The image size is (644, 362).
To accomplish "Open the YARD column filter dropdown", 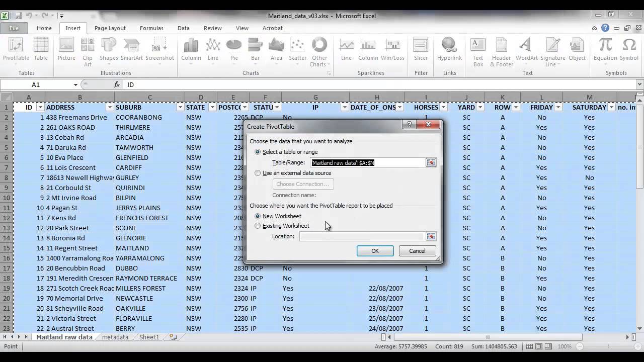I will (x=480, y=108).
